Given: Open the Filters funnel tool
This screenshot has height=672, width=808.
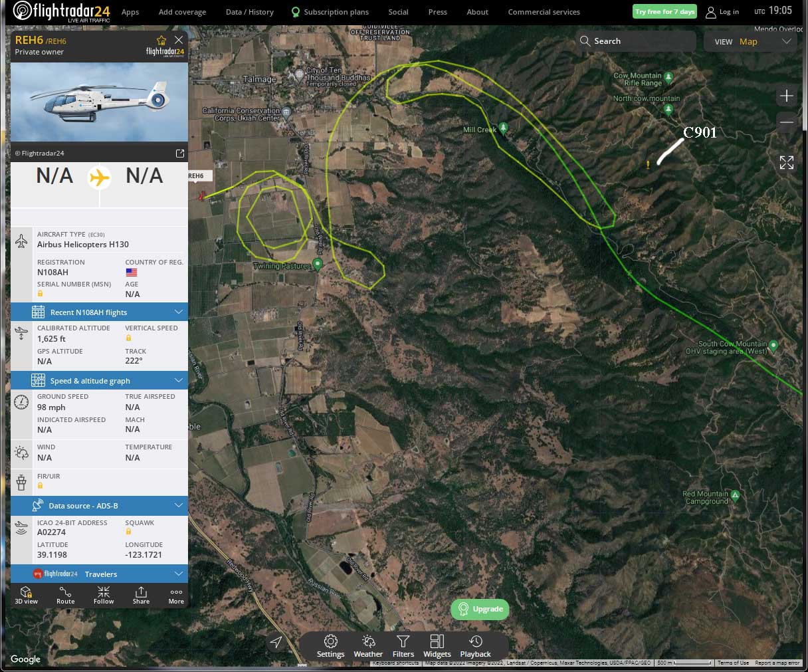Looking at the screenshot, I should coord(403,645).
